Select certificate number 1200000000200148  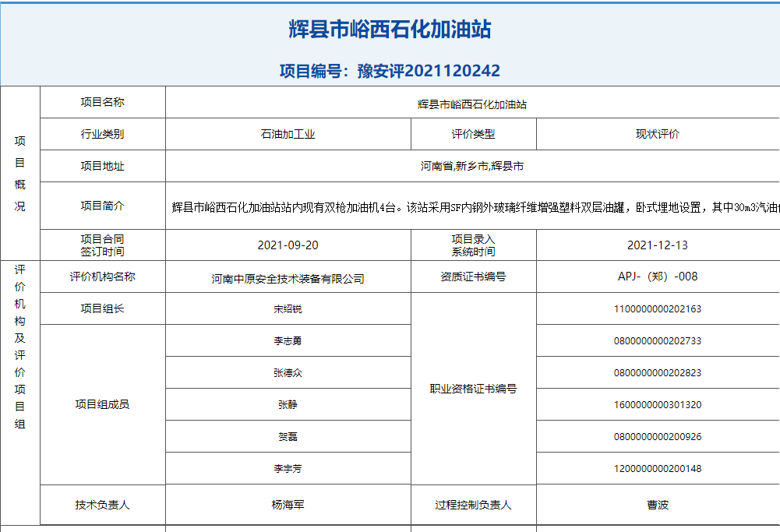(658, 468)
